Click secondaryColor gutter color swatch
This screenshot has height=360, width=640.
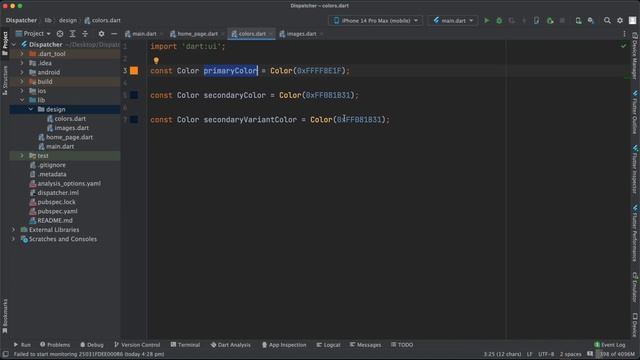(x=134, y=95)
